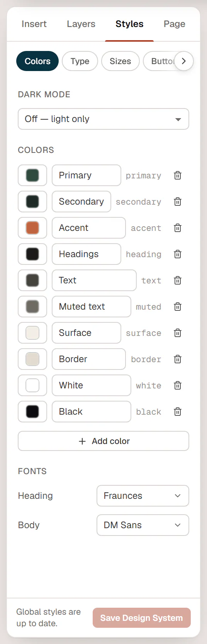Click trash icon for Muted text color
Viewport: 207px width, 644px height.
point(178,307)
